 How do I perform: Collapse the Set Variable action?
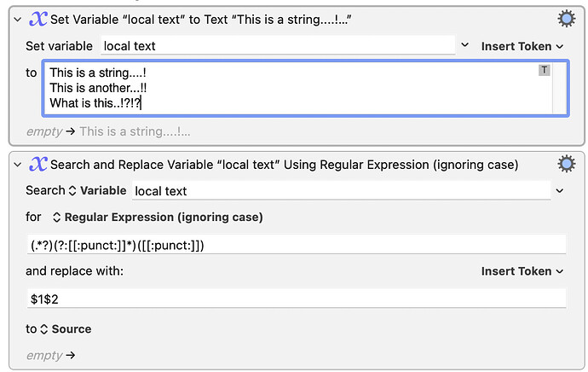[18, 20]
